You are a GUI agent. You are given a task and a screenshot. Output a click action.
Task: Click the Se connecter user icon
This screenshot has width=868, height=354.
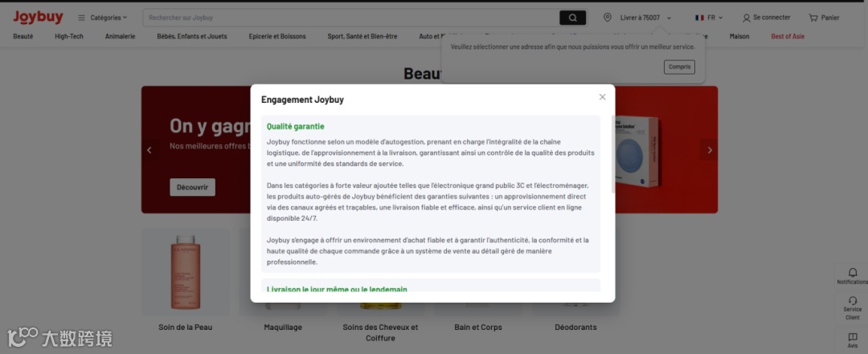click(x=746, y=18)
